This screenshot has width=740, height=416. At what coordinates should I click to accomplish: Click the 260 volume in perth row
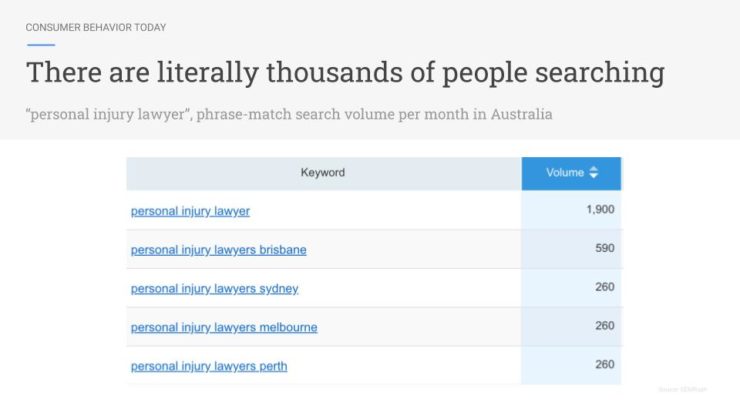pos(605,365)
